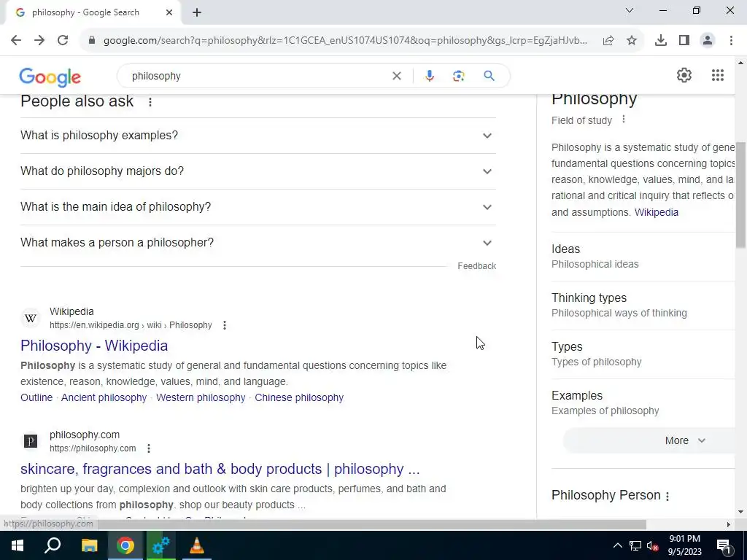Open the Wikipedia result's three-dot menu

click(x=225, y=325)
